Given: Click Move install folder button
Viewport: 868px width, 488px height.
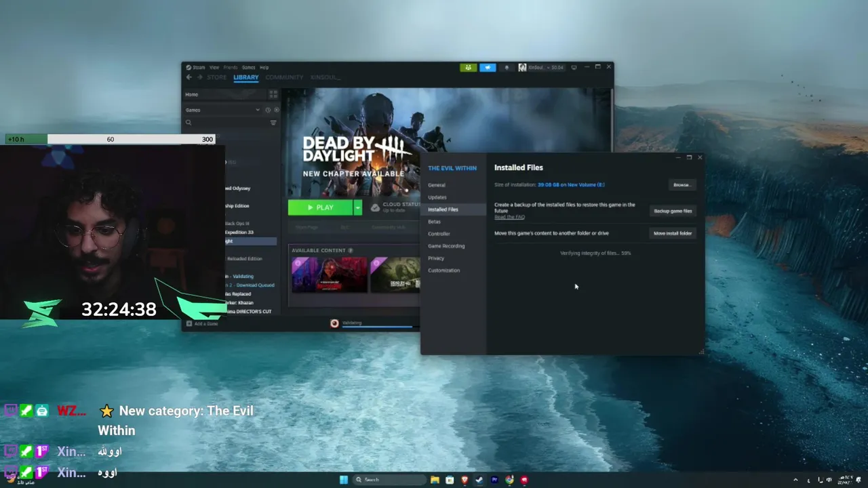Looking at the screenshot, I should pos(673,233).
